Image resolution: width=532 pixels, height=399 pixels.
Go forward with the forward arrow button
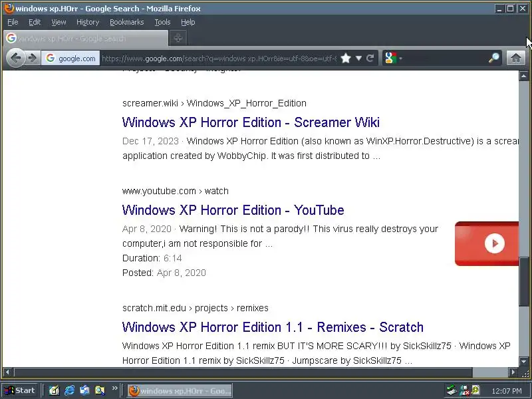click(33, 59)
